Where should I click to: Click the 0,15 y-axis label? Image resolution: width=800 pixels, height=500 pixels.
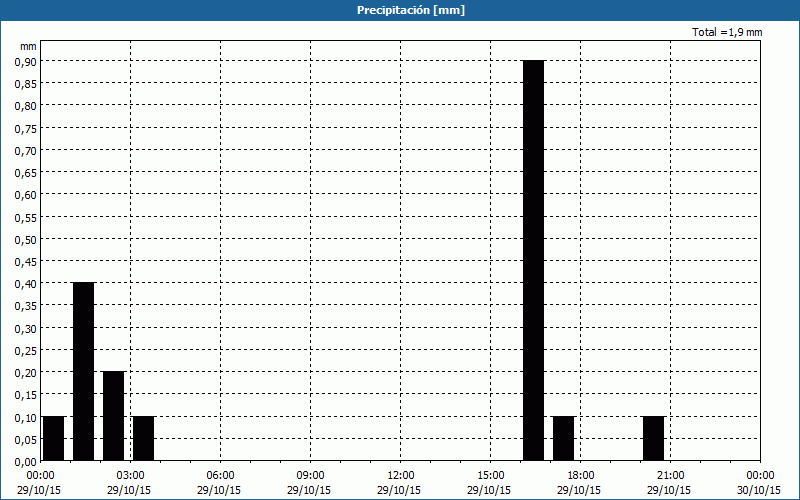pyautogui.click(x=26, y=395)
